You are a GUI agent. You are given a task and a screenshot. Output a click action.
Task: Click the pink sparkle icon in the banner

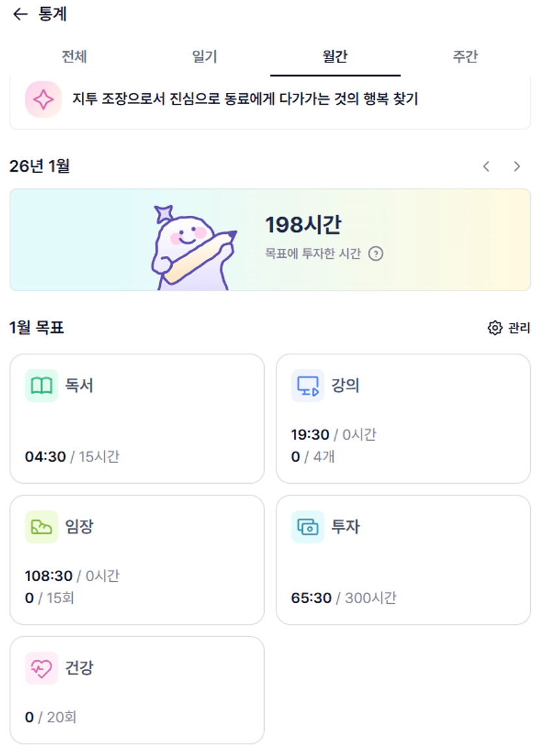(43, 99)
